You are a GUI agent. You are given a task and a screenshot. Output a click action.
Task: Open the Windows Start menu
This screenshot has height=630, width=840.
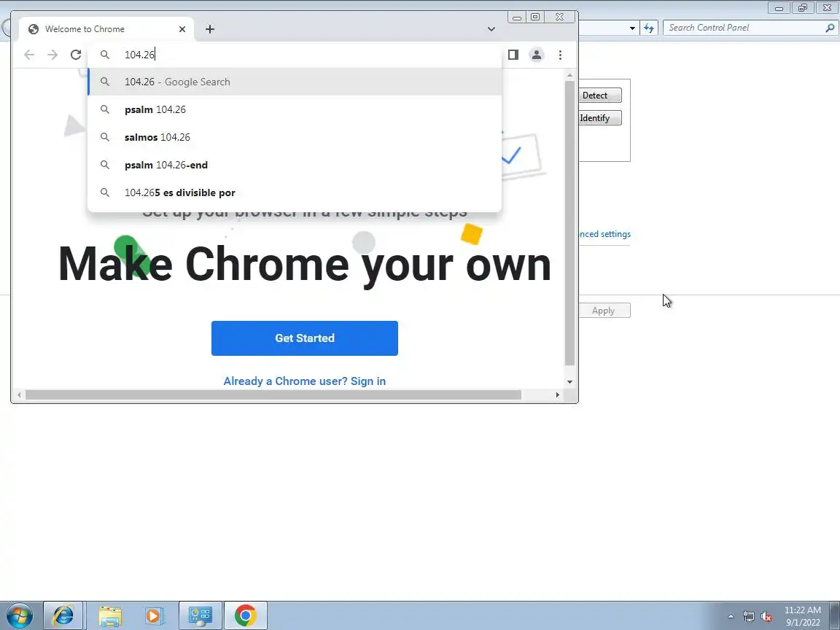[x=19, y=615]
